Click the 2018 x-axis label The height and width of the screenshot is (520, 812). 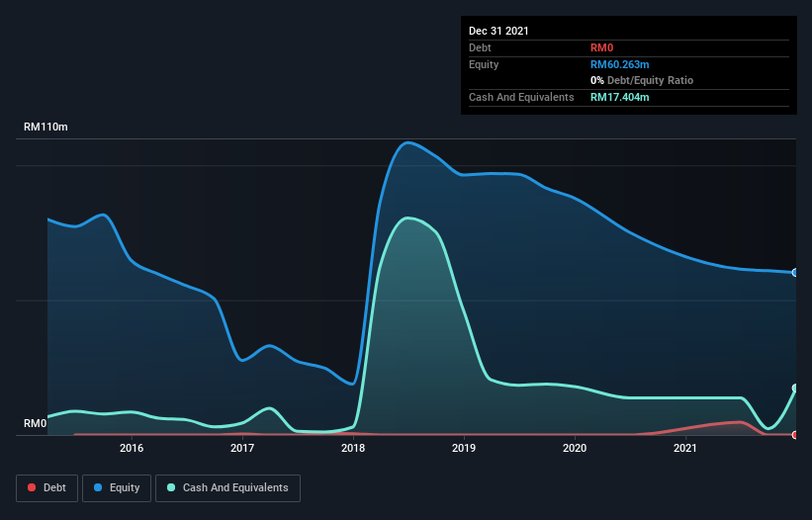353,448
